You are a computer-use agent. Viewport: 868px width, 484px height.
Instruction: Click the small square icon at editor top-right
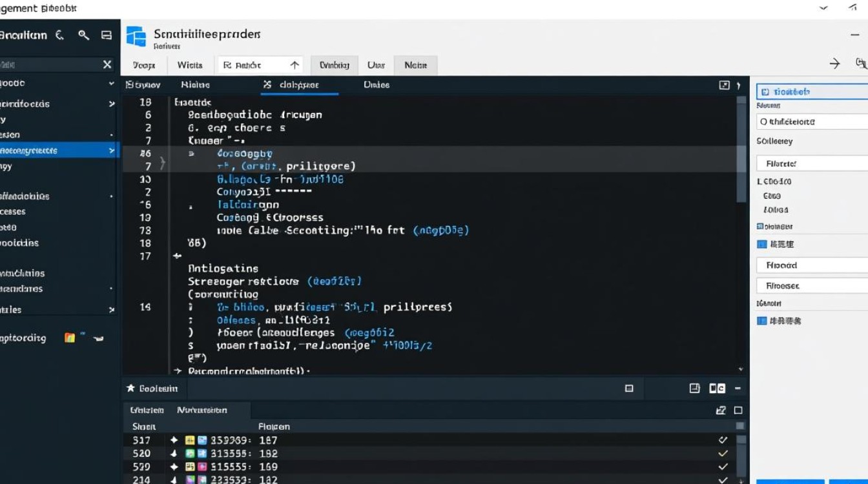coord(724,85)
